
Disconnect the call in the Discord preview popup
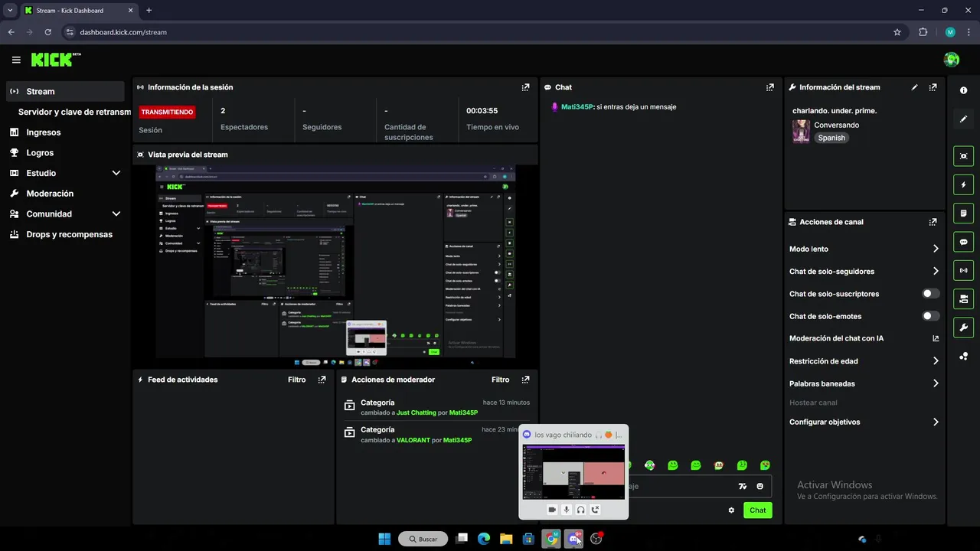pyautogui.click(x=595, y=510)
